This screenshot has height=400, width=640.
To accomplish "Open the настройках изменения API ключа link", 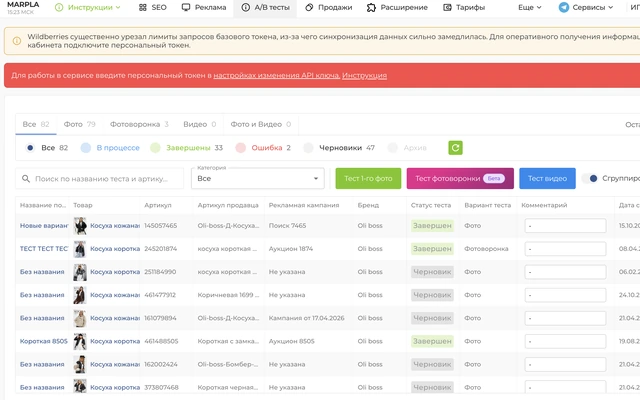I will 276,76.
